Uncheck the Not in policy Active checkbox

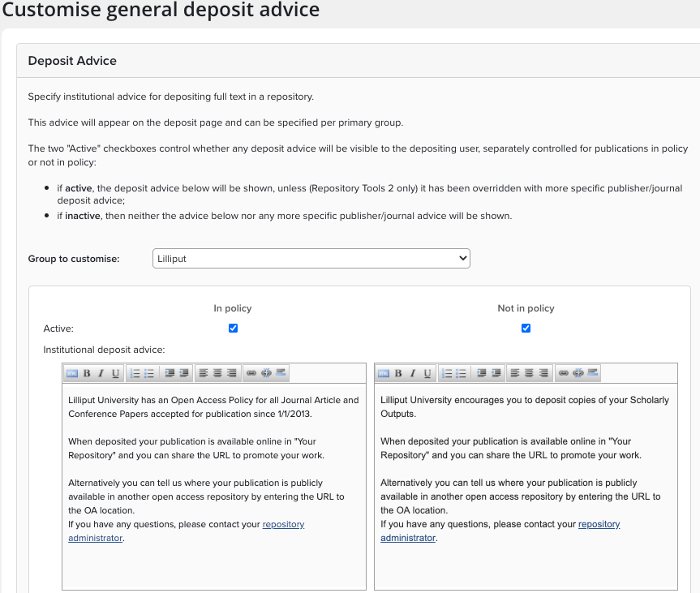(x=526, y=329)
